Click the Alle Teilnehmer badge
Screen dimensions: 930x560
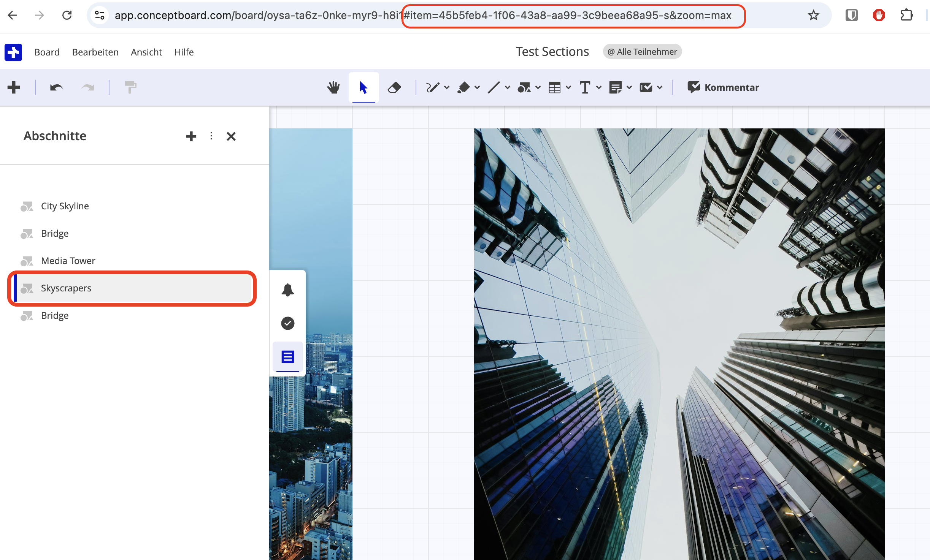click(642, 52)
